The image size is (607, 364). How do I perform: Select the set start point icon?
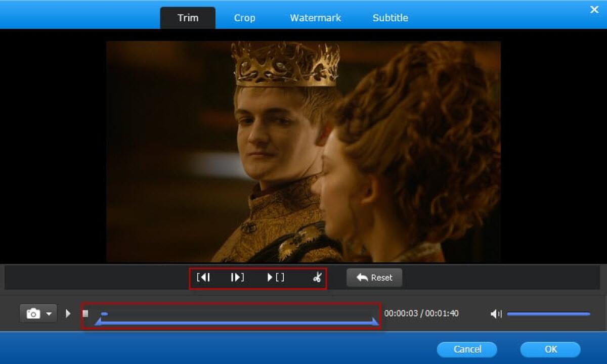pyautogui.click(x=204, y=277)
